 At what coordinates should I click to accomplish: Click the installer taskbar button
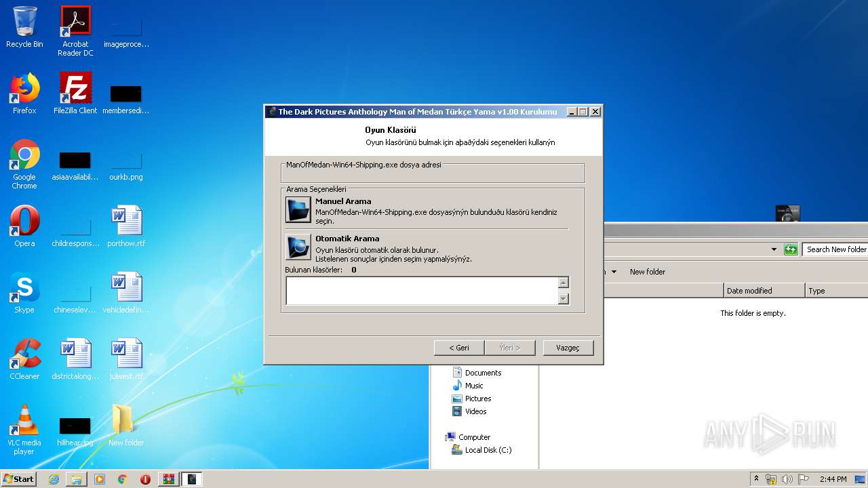[192, 479]
